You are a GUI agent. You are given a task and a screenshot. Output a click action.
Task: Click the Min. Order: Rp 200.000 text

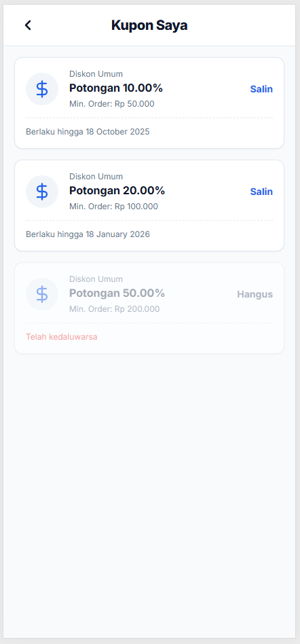[x=115, y=309]
